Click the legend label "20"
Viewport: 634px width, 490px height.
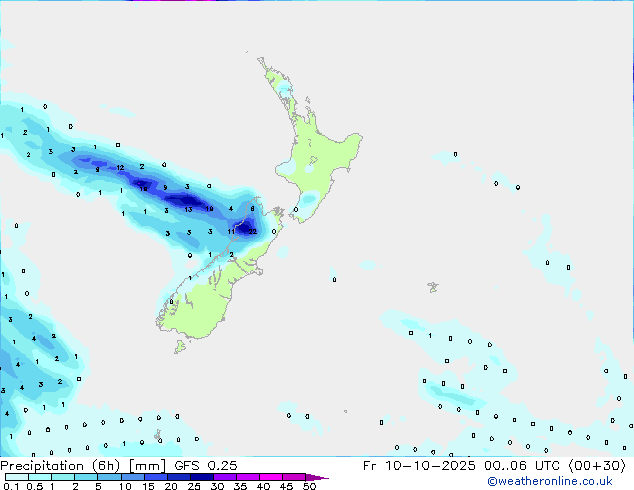tap(171, 486)
